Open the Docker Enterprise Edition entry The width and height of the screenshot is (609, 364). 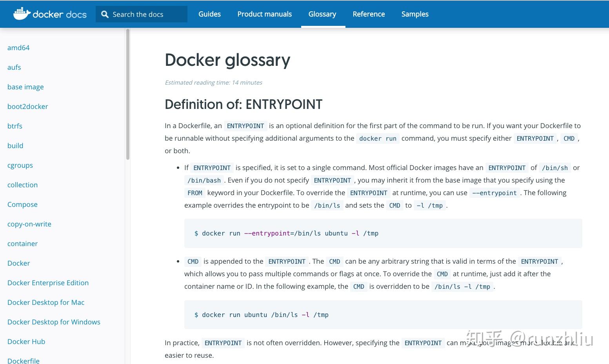point(48,283)
